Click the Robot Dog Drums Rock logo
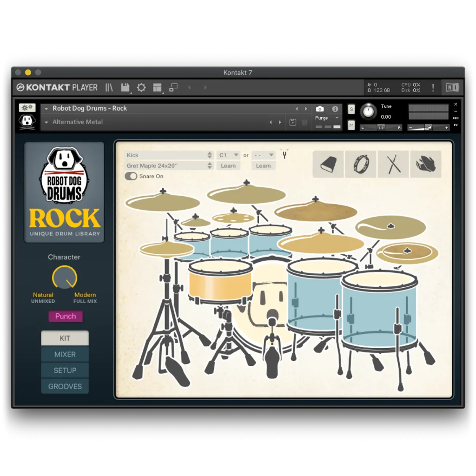Viewport: 476px width, 476px height. point(64,192)
